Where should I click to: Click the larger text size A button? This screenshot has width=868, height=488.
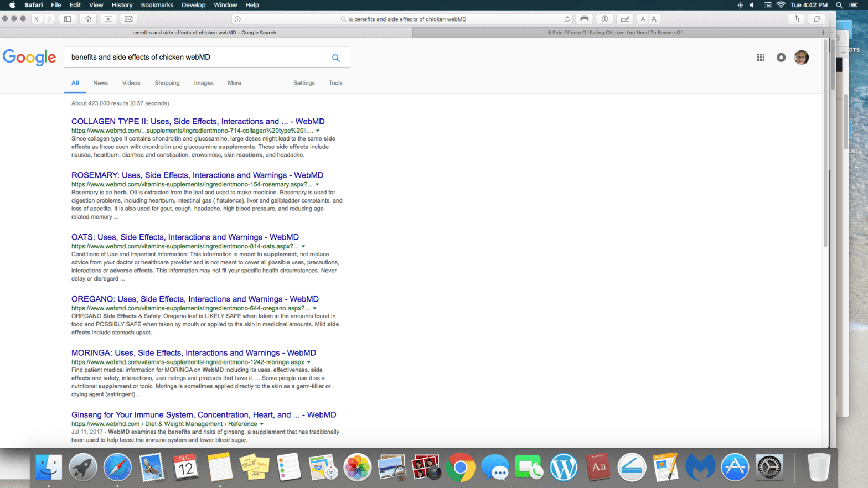(654, 19)
